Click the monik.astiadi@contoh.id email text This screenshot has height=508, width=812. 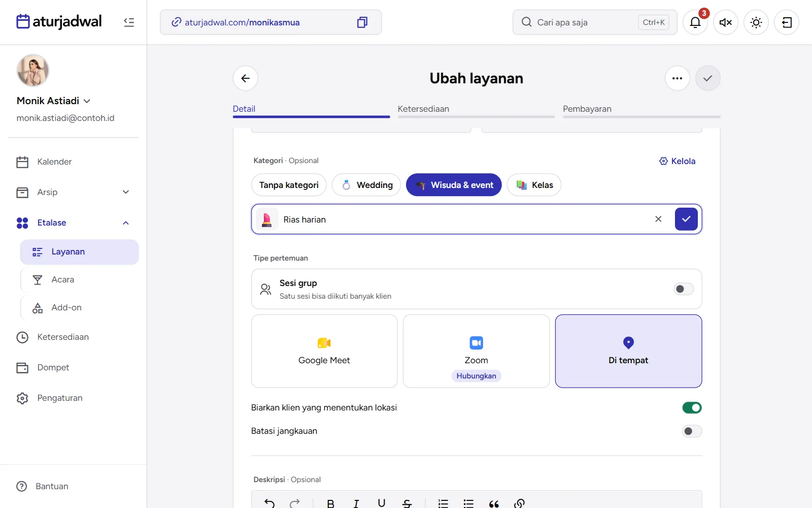click(x=65, y=118)
